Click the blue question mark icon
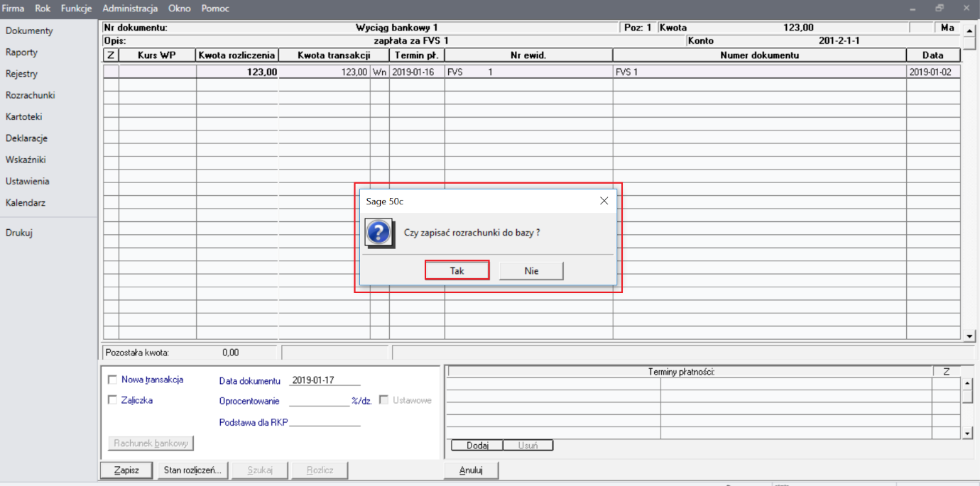980x486 pixels. (x=379, y=232)
